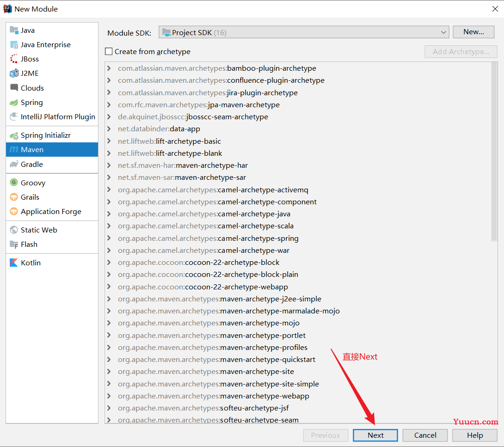Click the Static Web globe icon
504x447 pixels.
[x=14, y=230]
